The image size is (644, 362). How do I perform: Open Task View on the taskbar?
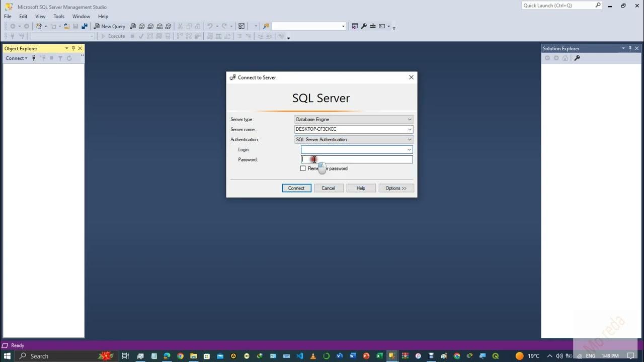click(126, 356)
